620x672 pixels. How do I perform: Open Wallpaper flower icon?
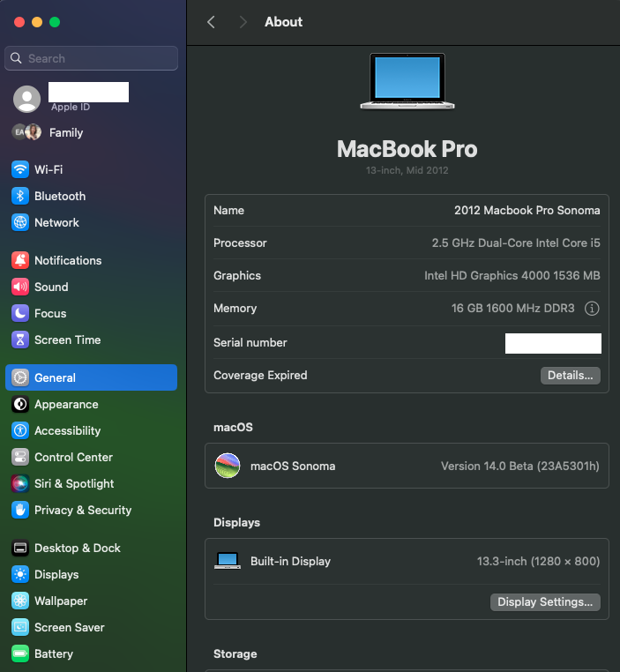pyautogui.click(x=20, y=601)
